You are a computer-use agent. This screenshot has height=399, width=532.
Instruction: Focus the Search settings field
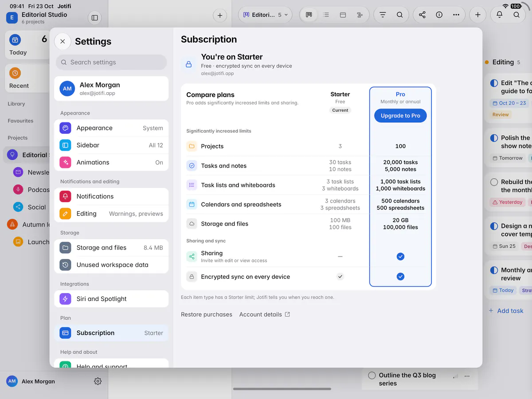pyautogui.click(x=111, y=62)
